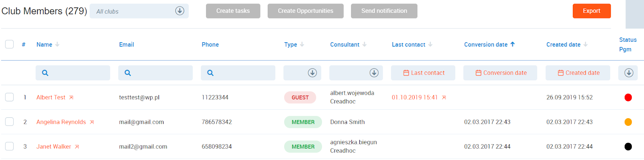Click the Last contact sort arrow
Screen dimensions: 644x160
point(430,45)
